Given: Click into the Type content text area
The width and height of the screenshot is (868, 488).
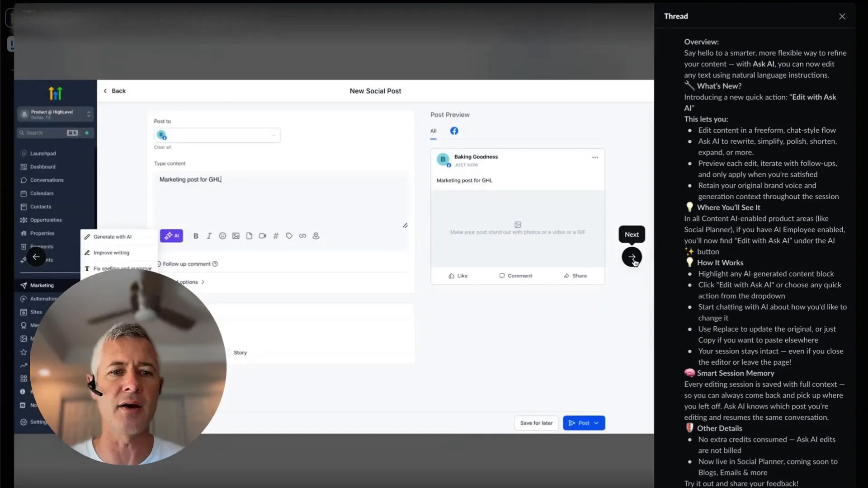Looking at the screenshot, I should click(x=280, y=199).
